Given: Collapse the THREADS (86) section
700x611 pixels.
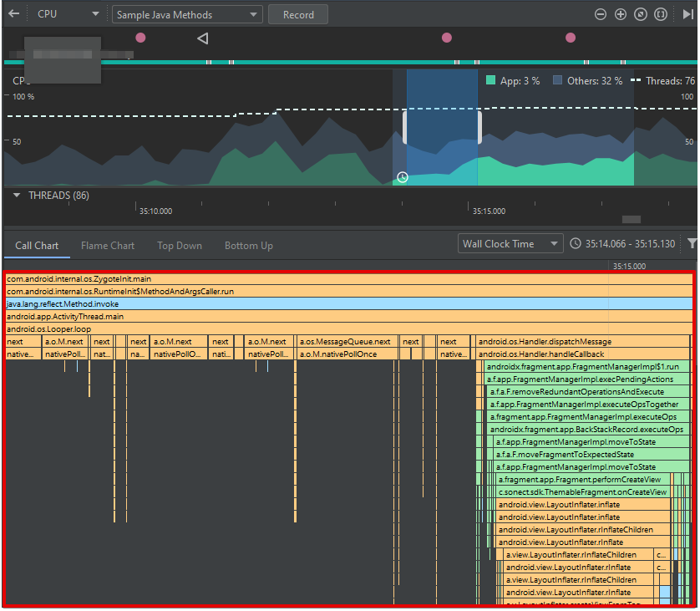Looking at the screenshot, I should [17, 196].
